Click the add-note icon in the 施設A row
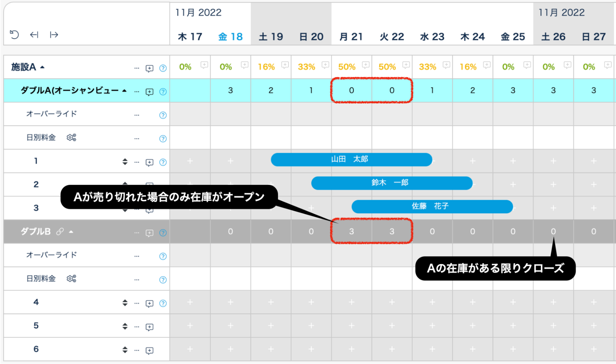The image size is (616, 364). pos(149,68)
